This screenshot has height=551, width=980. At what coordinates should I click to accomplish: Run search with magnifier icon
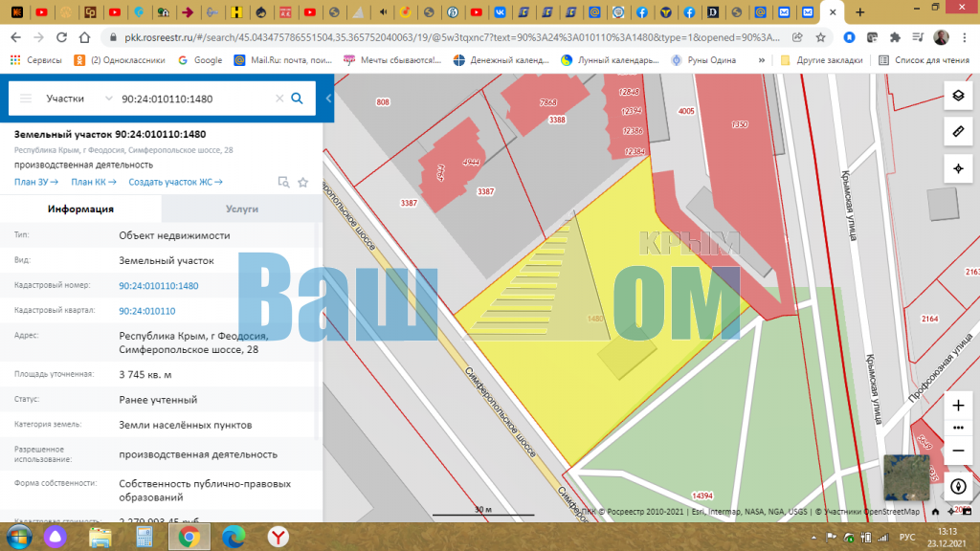click(298, 99)
